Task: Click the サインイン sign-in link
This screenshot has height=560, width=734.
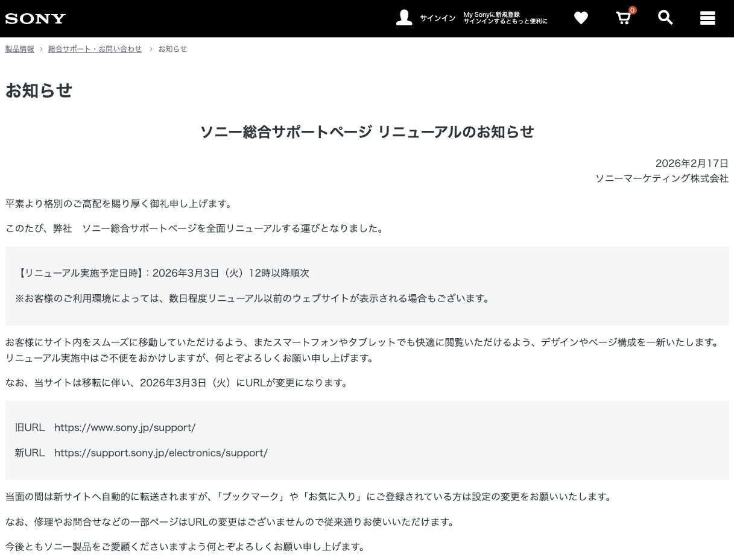Action: pos(437,19)
